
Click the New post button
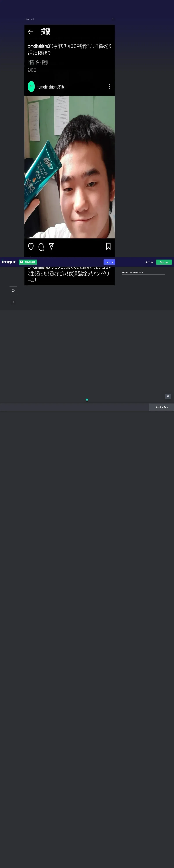click(x=28, y=262)
